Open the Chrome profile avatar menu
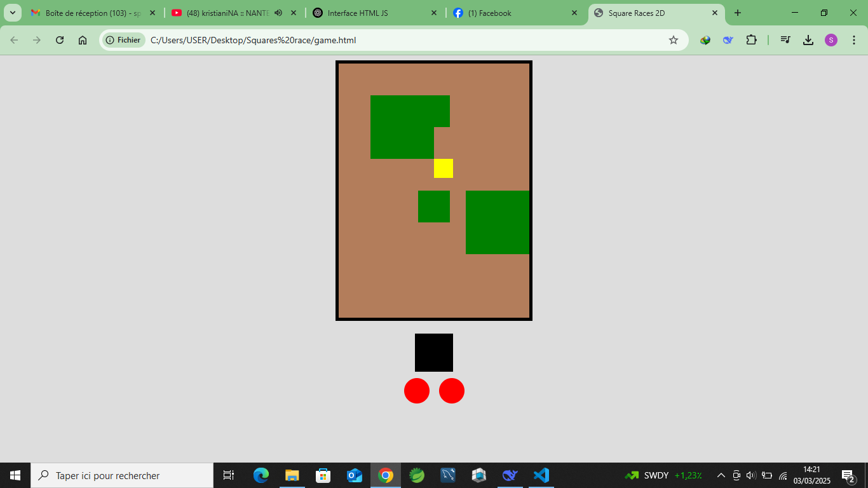Screen dimensions: 868x488 [831, 40]
